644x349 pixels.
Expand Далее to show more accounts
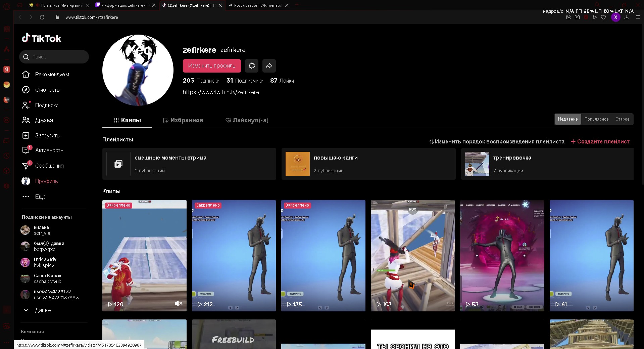43,310
